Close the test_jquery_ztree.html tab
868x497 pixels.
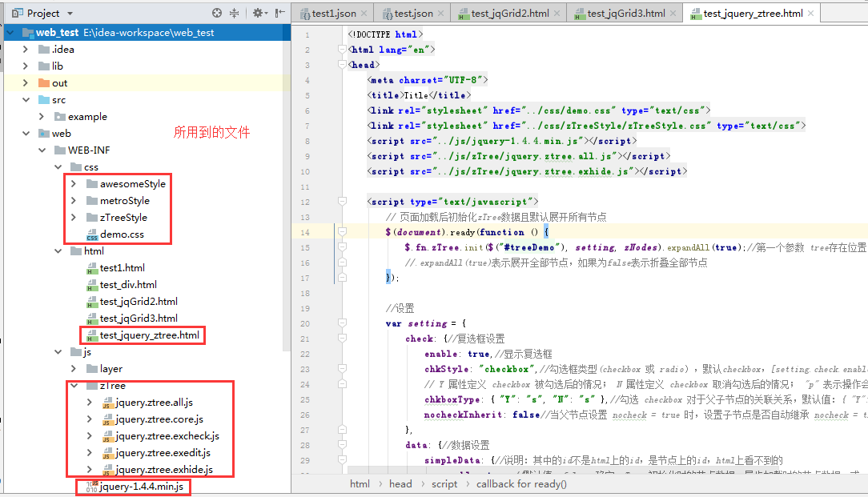coord(810,14)
